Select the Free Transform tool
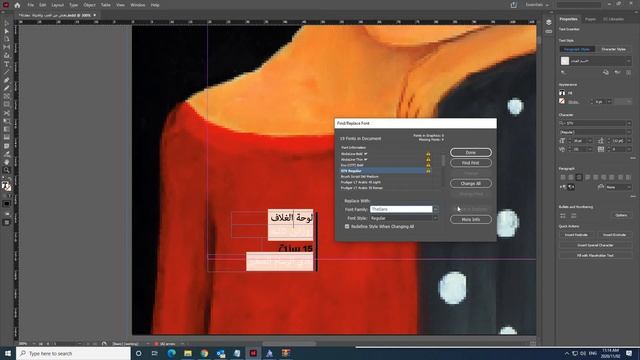Image resolution: width=640 pixels, height=360 pixels. click(7, 121)
